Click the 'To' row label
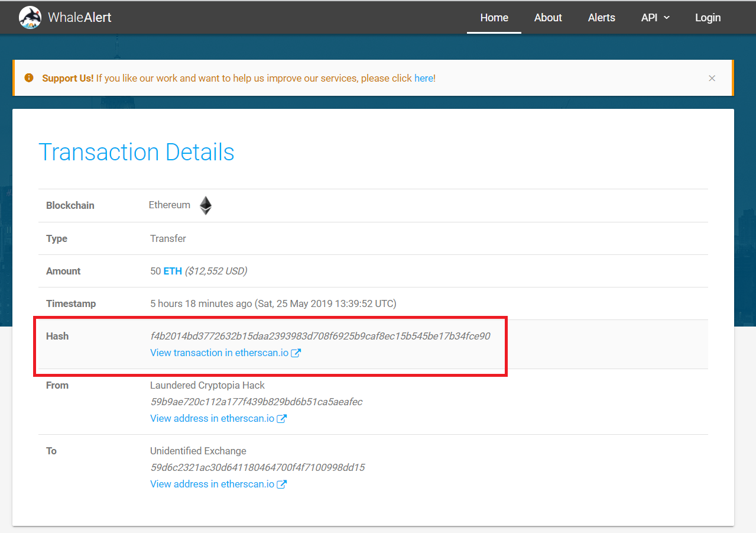The image size is (756, 533). 51,451
